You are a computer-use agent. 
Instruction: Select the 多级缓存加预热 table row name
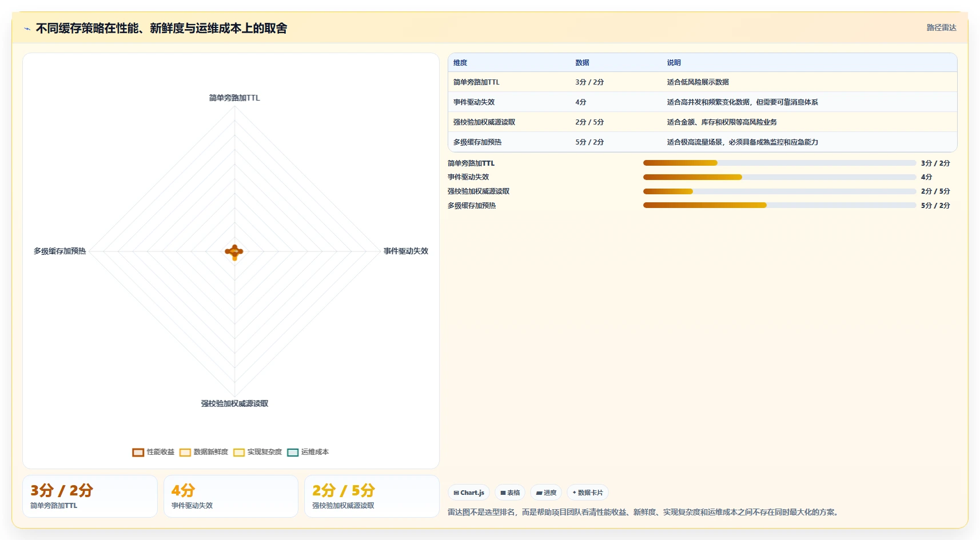477,142
